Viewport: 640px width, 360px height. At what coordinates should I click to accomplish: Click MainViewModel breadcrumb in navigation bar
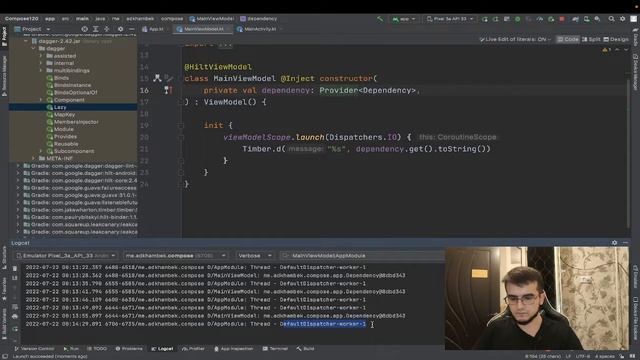coord(212,19)
